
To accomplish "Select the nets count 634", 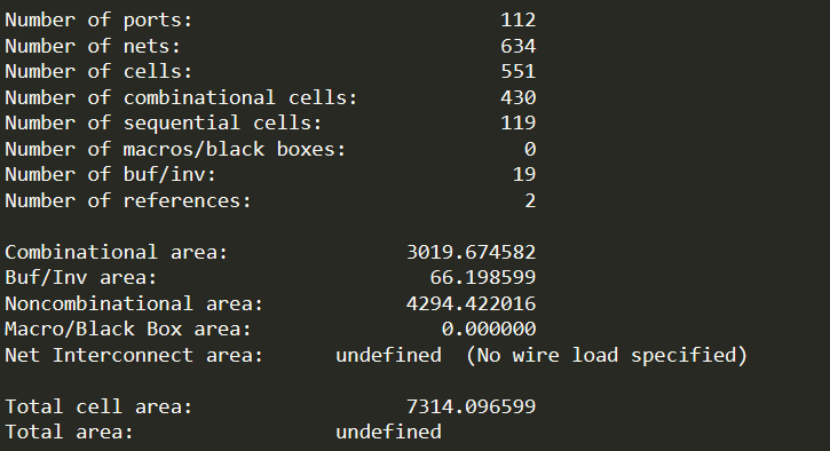I will click(518, 46).
